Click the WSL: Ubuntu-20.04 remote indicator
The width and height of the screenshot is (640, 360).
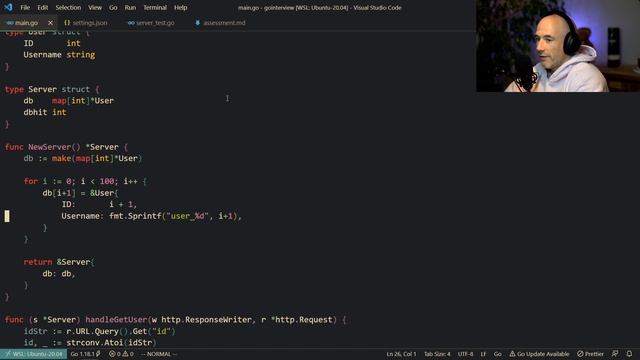(x=33, y=354)
